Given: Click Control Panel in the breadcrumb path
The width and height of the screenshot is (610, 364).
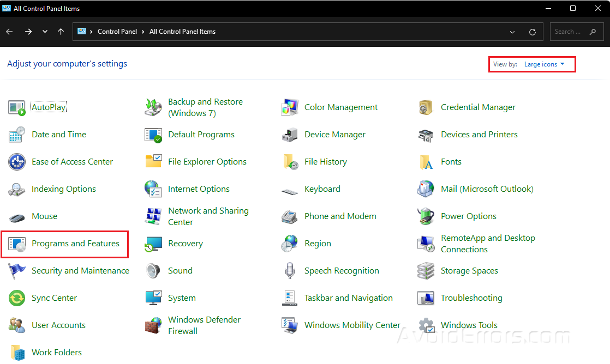Looking at the screenshot, I should coord(117,32).
